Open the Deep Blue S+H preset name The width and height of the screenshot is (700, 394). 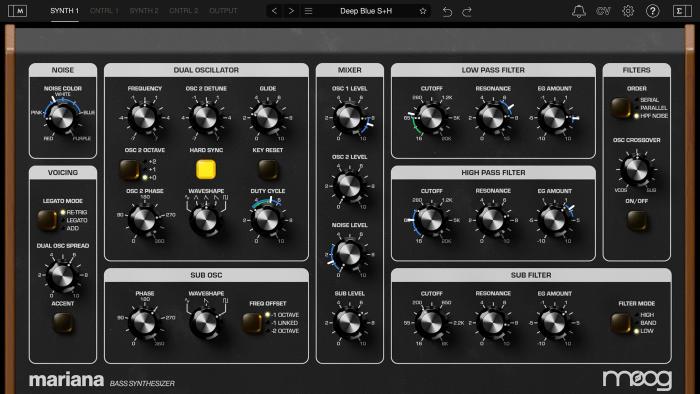366,11
